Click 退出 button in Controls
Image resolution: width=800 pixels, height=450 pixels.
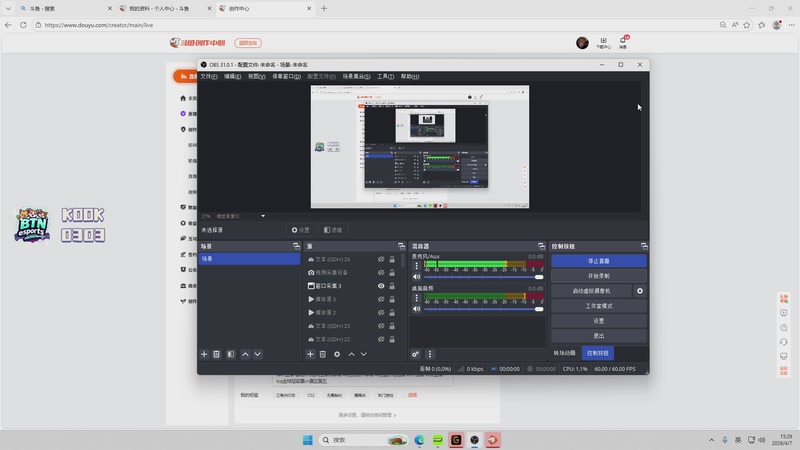point(598,336)
